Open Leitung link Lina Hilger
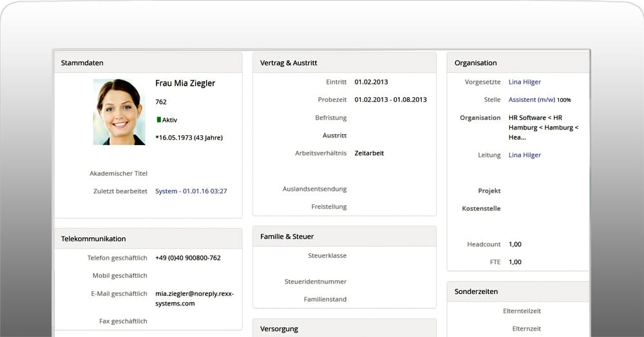The height and width of the screenshot is (337, 644). coord(524,155)
